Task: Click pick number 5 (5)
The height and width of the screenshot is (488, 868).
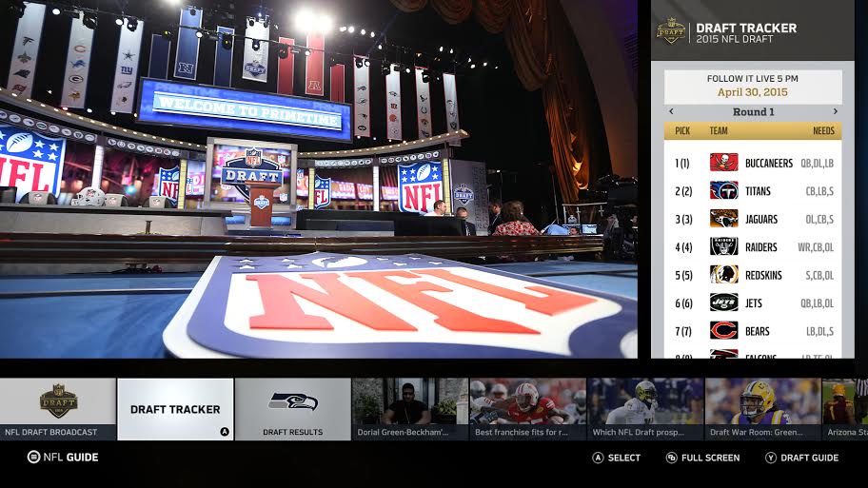Action: (683, 276)
